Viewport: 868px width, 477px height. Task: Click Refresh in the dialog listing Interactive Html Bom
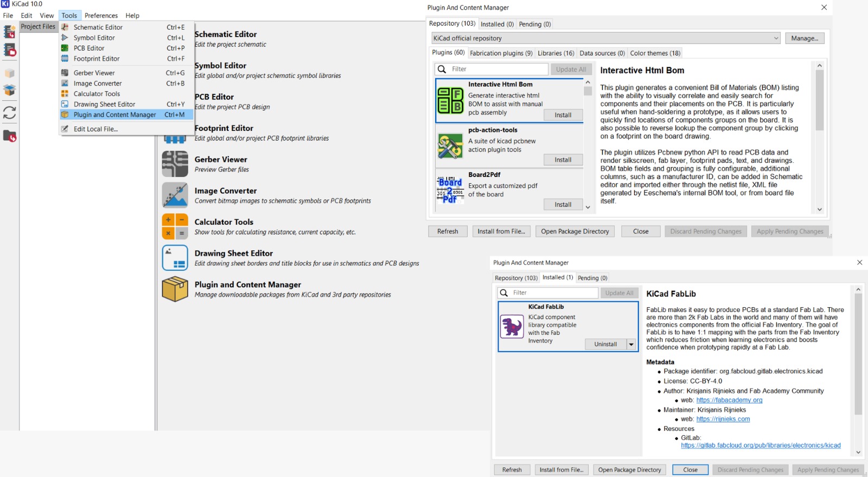coord(448,231)
